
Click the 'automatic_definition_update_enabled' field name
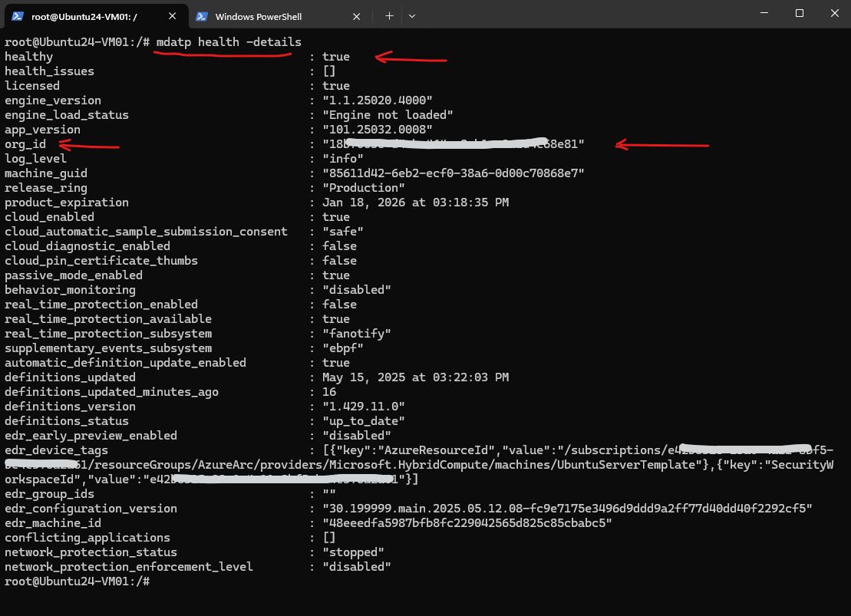coord(125,363)
